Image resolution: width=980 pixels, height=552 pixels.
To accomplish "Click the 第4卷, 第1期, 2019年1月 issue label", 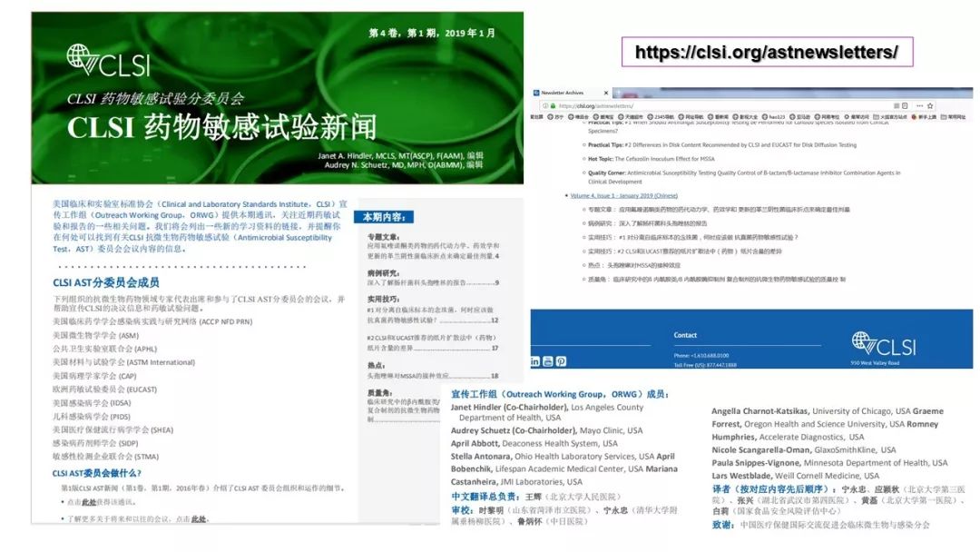I will (431, 33).
